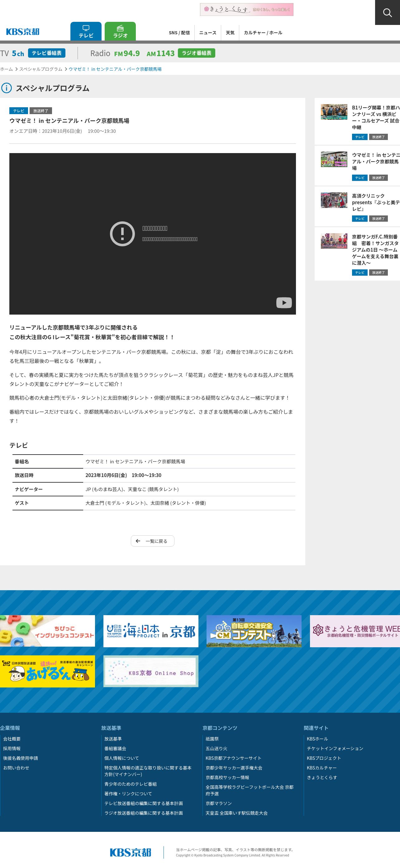Screen dimensions: 400x868
Task: Go to スペシャルプログラム breadcrumb
Action: pyautogui.click(x=41, y=69)
